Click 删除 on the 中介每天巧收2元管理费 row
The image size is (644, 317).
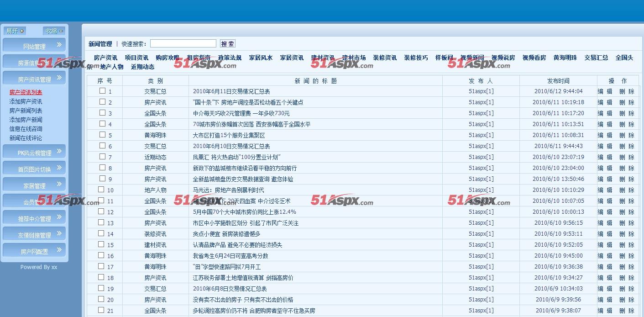626,113
